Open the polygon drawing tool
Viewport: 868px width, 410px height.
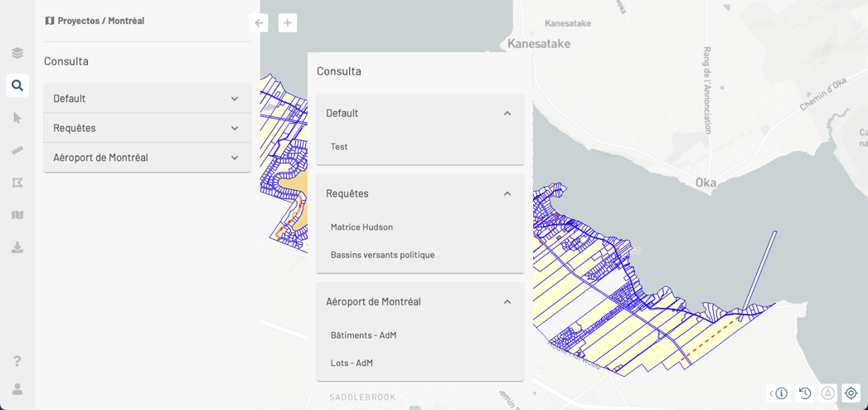[17, 183]
